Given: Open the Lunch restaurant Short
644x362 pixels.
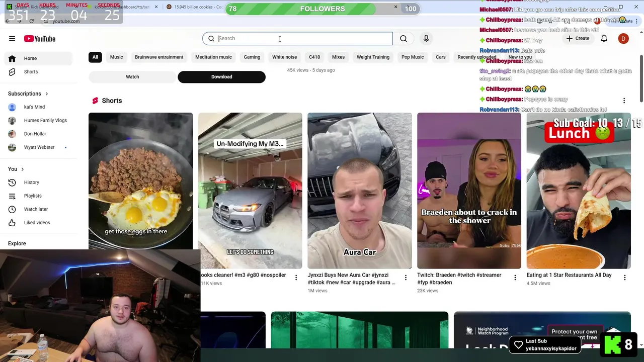Looking at the screenshot, I should point(579,191).
